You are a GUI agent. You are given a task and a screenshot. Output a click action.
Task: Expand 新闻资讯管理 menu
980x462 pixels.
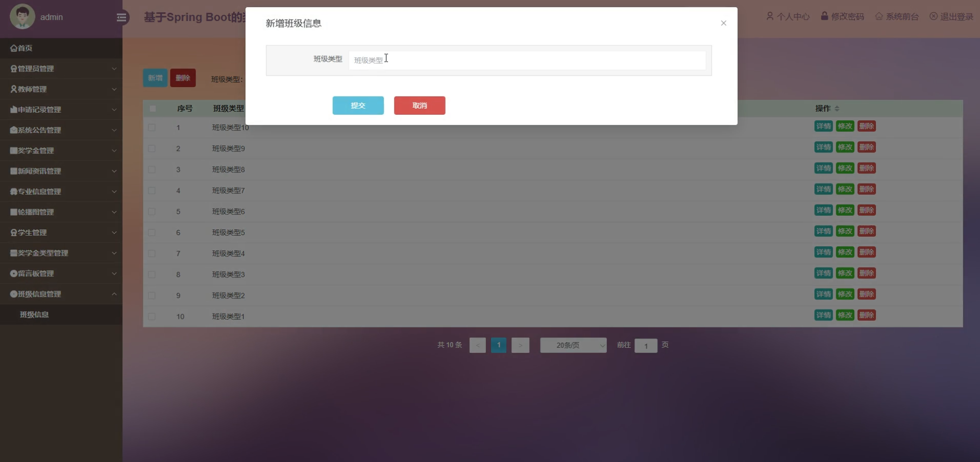[61, 171]
